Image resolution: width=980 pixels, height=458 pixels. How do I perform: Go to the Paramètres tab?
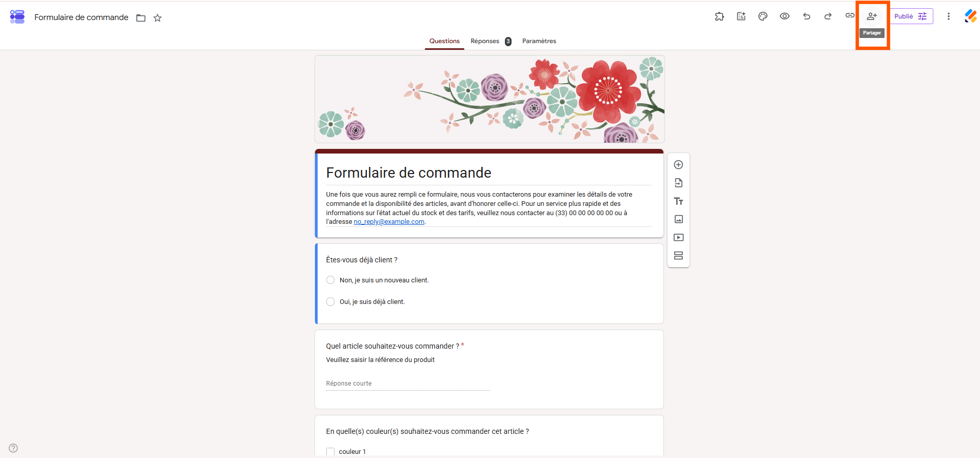(x=539, y=41)
